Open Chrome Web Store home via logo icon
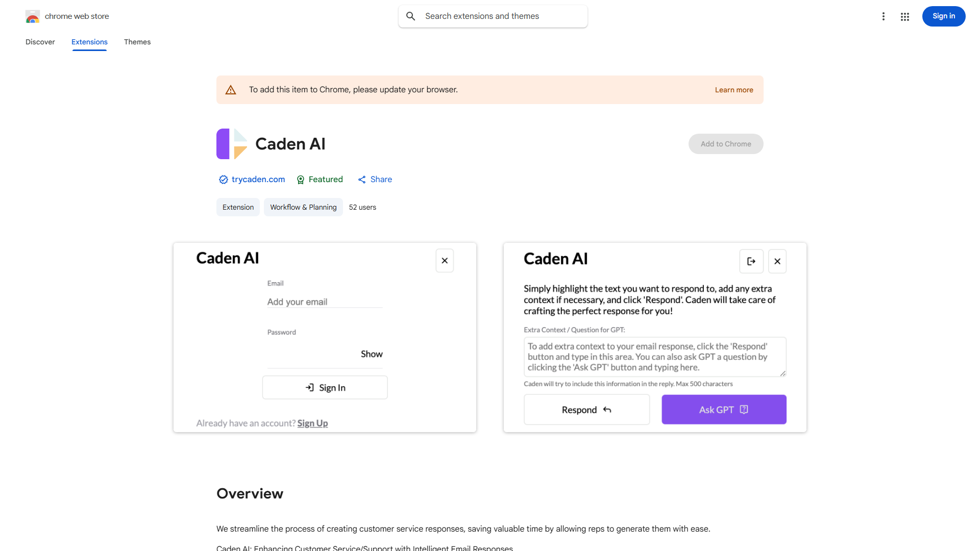This screenshot has height=551, width=980. pyautogui.click(x=32, y=16)
